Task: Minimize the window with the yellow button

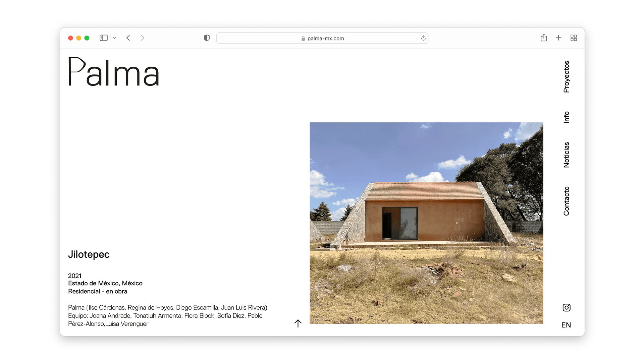Action: point(78,38)
